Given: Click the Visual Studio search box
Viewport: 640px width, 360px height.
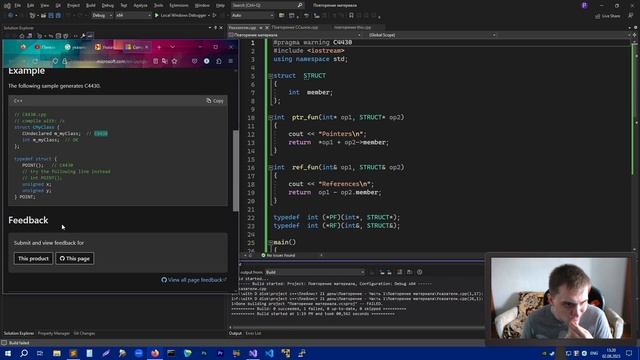Looking at the screenshot, I should point(267,5).
